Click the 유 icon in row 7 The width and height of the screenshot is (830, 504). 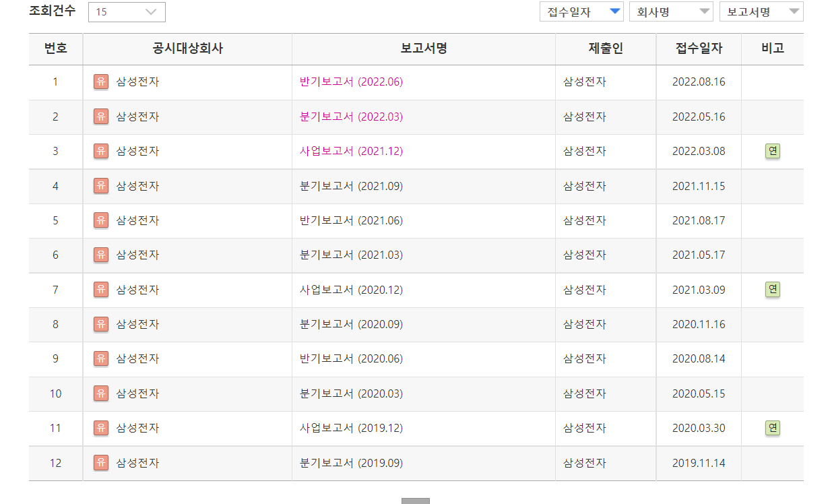click(101, 290)
